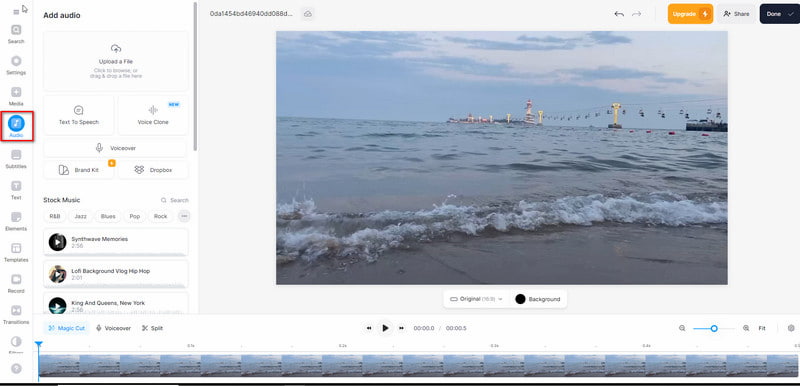Open the Transitions panel
The image size is (800, 386).
(16, 314)
